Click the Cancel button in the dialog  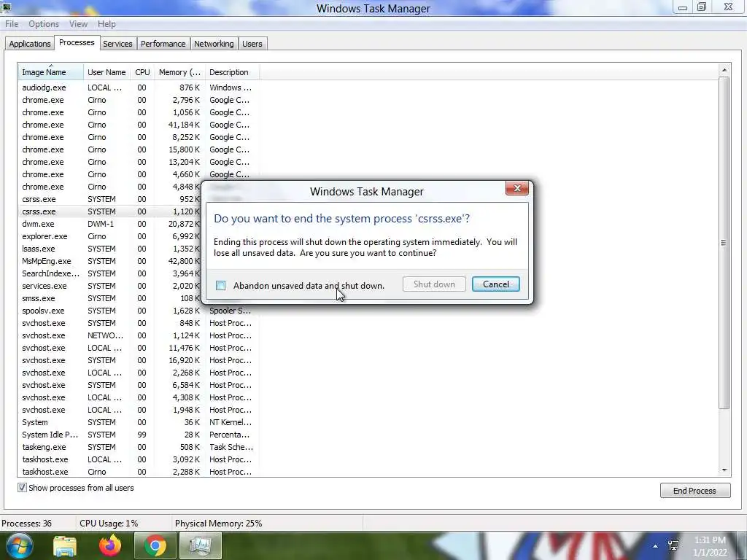tap(495, 284)
